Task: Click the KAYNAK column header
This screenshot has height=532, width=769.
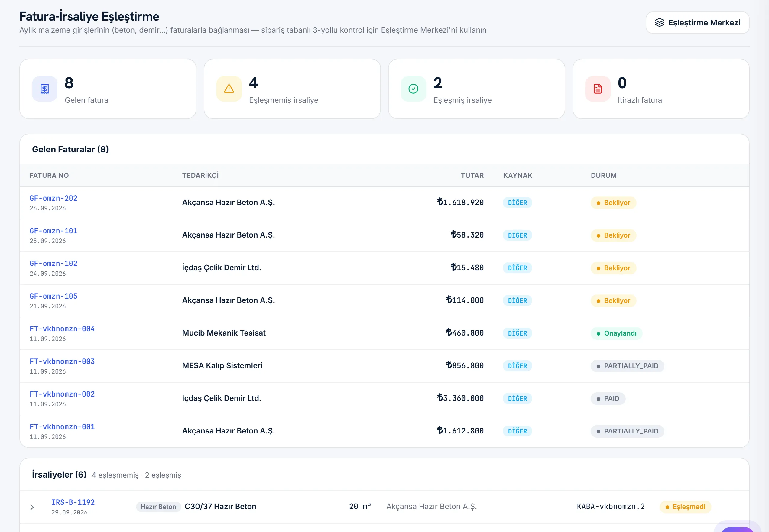Action: (518, 175)
